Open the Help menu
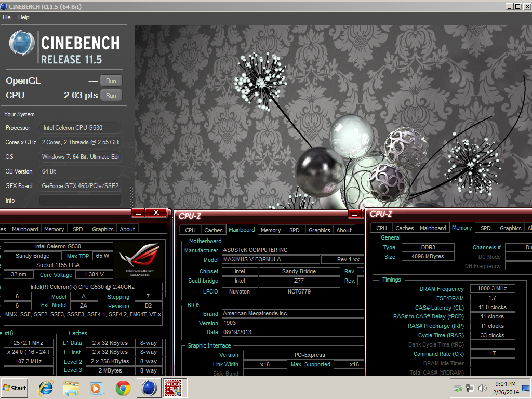This screenshot has height=399, width=532. click(23, 17)
